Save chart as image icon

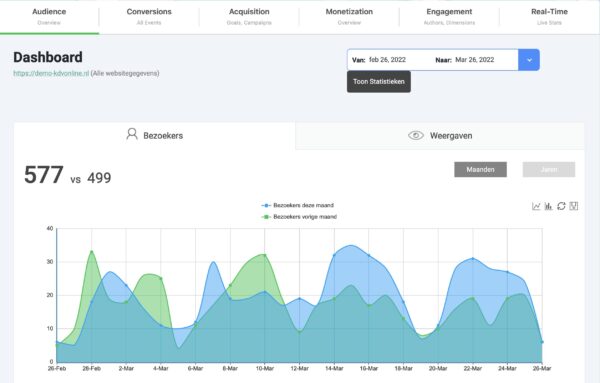[x=574, y=206]
